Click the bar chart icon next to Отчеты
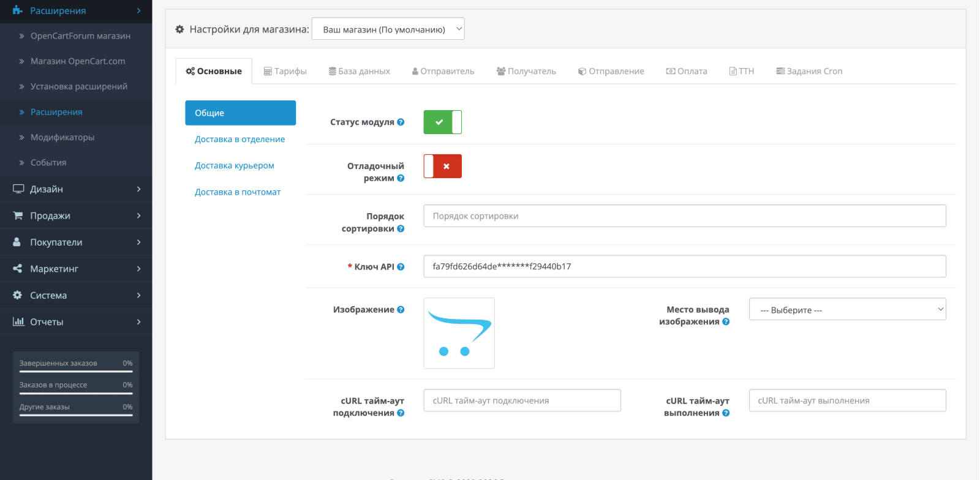 (x=18, y=321)
